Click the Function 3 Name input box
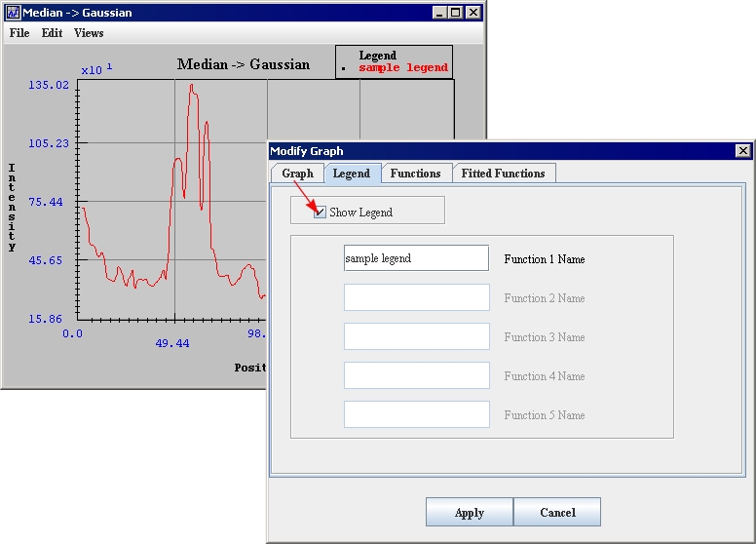The height and width of the screenshot is (544, 756). click(x=416, y=336)
